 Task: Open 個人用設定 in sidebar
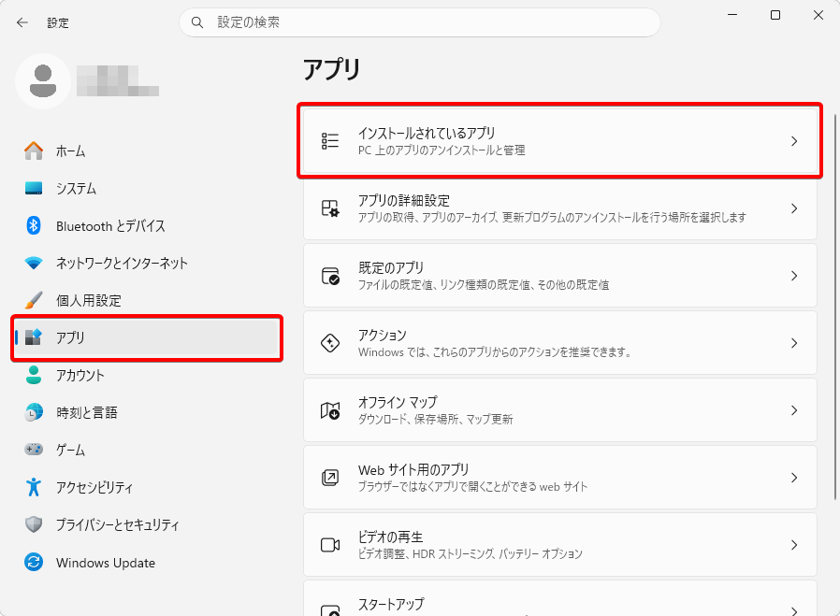point(146,300)
